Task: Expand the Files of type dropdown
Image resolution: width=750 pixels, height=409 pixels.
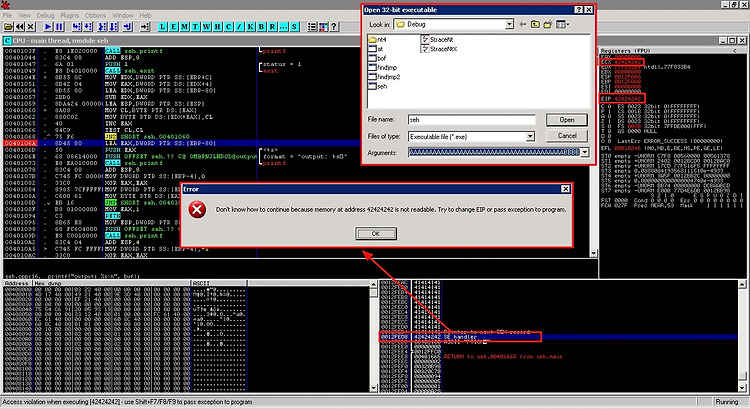Action: (530, 137)
